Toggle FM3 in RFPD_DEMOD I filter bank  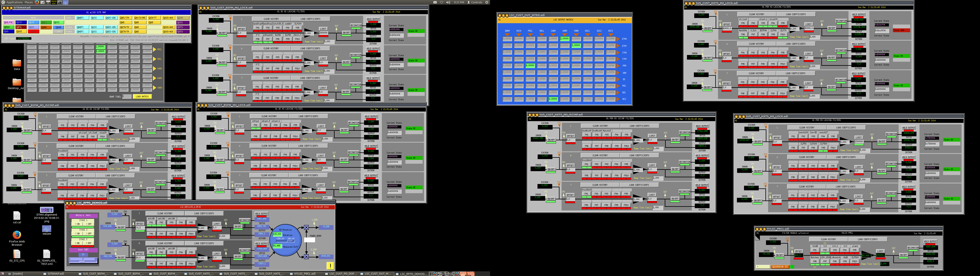[171, 223]
